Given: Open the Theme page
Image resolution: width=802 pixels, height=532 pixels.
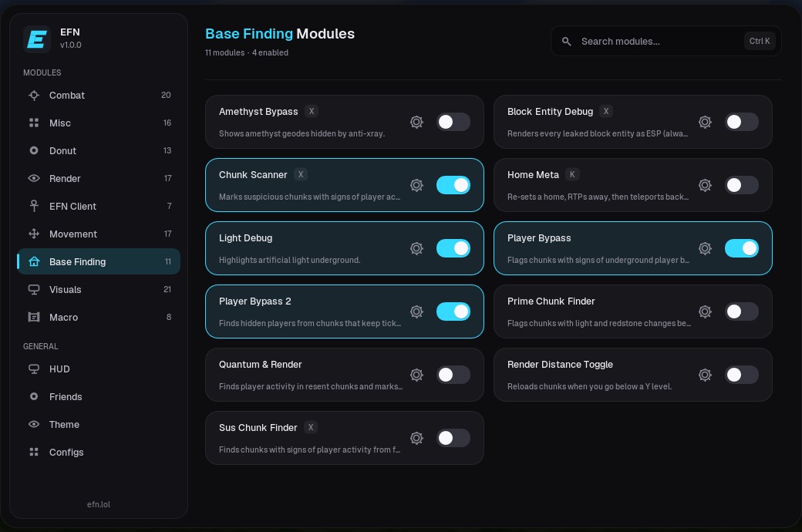Looking at the screenshot, I should tap(99, 424).
